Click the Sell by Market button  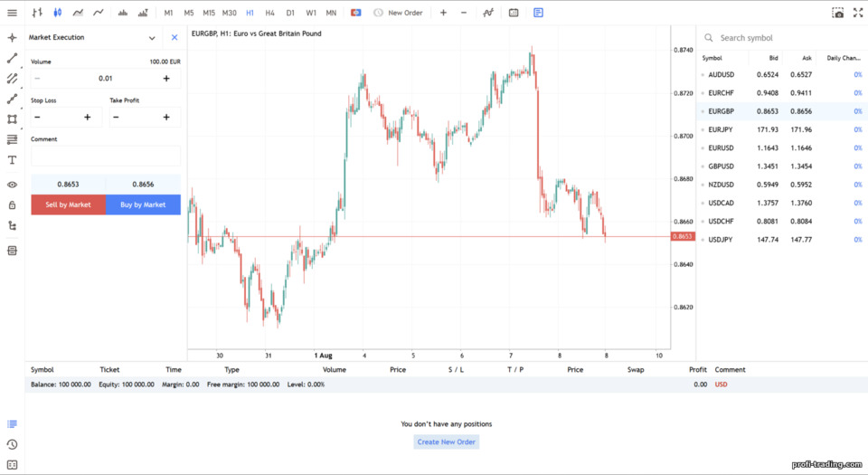pos(68,204)
